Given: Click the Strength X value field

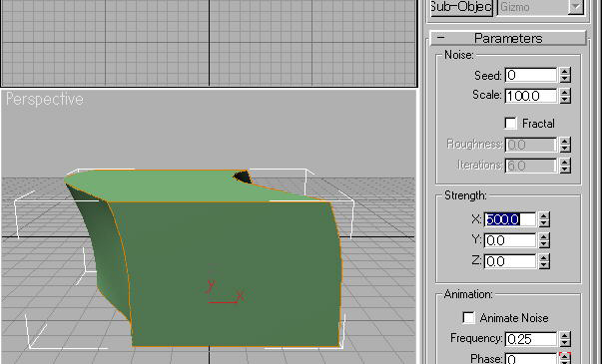Looking at the screenshot, I should point(509,219).
